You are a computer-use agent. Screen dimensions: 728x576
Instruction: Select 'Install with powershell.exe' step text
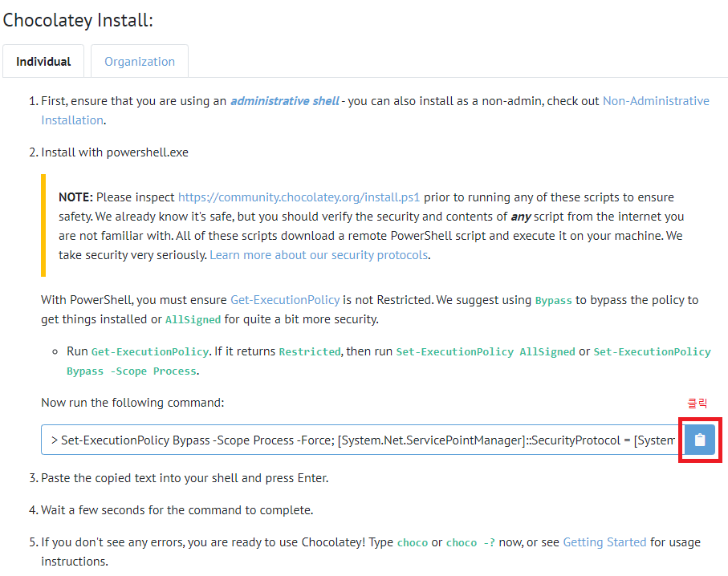coord(115,152)
